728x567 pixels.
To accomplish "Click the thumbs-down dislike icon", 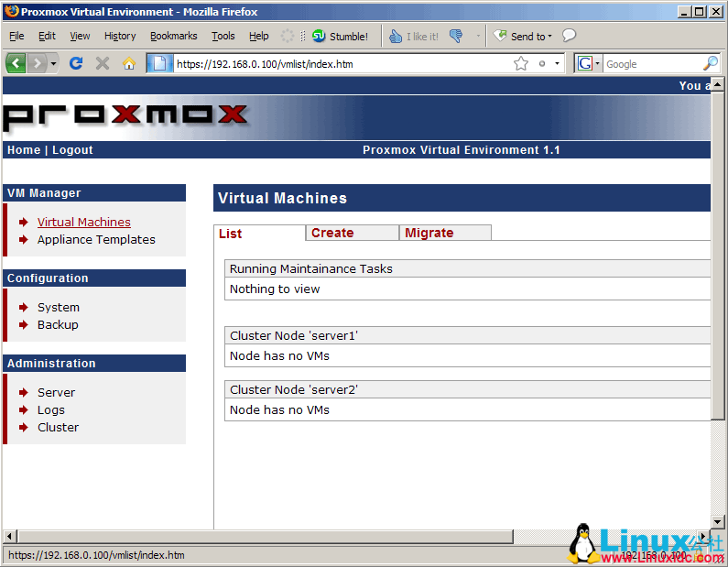I will point(456,37).
